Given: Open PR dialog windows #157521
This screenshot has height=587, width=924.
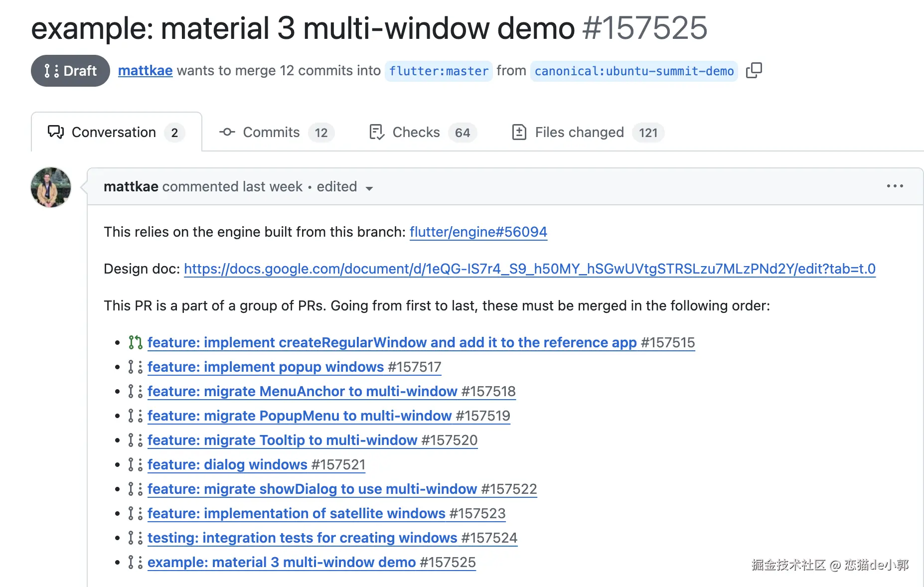Looking at the screenshot, I should 257,464.
